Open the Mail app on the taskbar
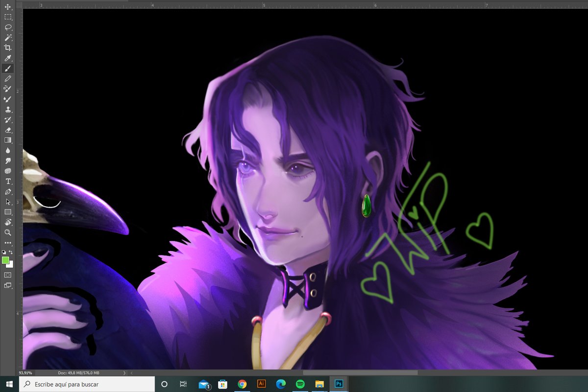This screenshot has width=588, height=392. point(204,384)
